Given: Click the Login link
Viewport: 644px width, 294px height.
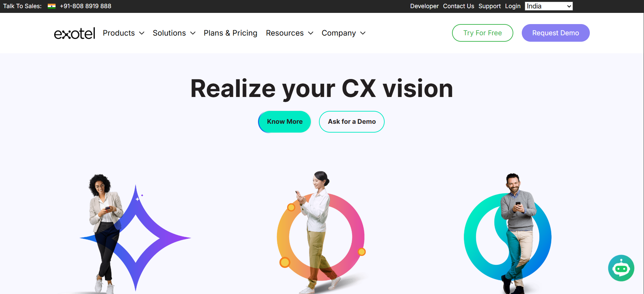Looking at the screenshot, I should coord(513,6).
